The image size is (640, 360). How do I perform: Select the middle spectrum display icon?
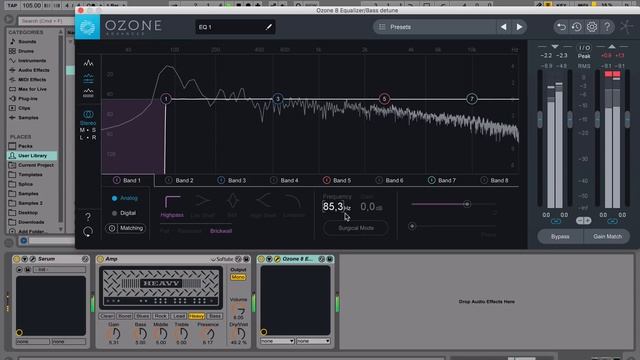[88, 78]
